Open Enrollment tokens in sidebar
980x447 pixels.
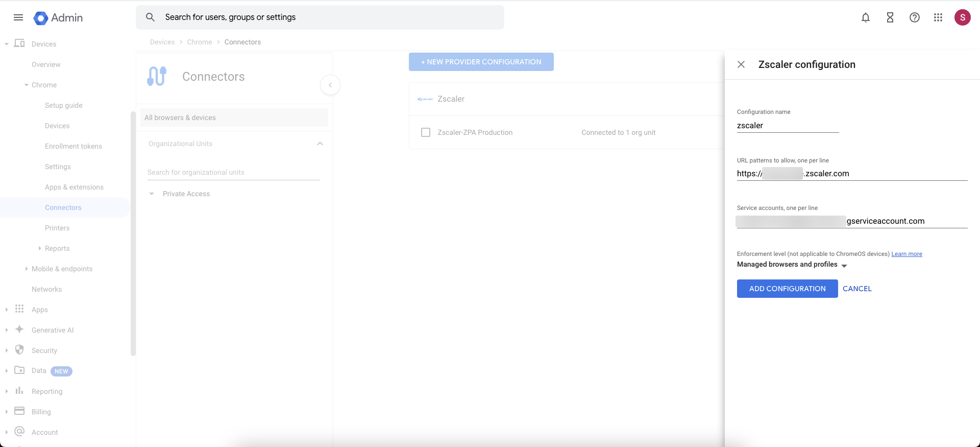pyautogui.click(x=73, y=146)
